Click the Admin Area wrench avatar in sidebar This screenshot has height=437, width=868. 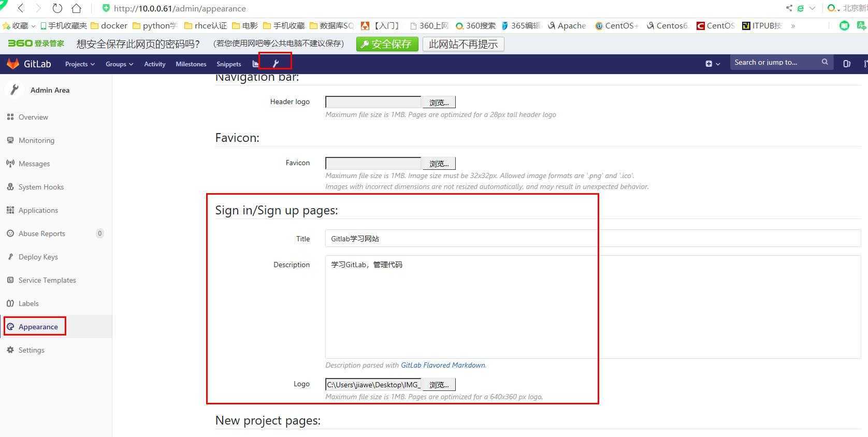click(15, 90)
